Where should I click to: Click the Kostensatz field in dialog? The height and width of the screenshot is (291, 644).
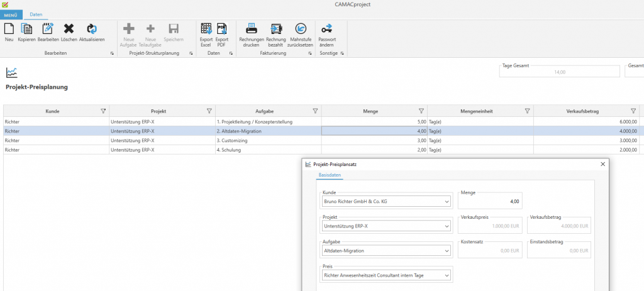pyautogui.click(x=490, y=251)
